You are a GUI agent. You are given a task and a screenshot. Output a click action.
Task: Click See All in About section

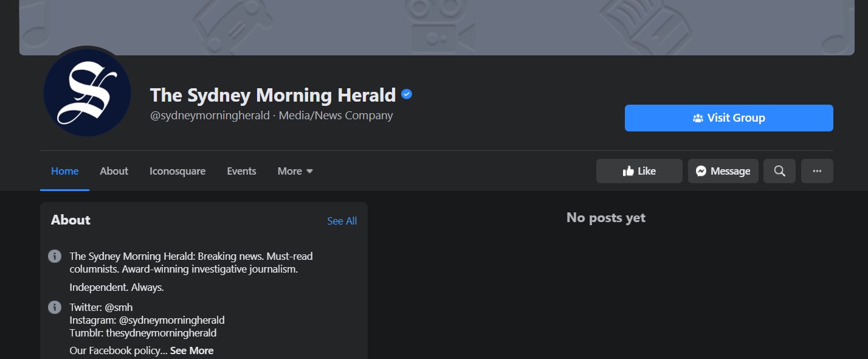coord(342,221)
